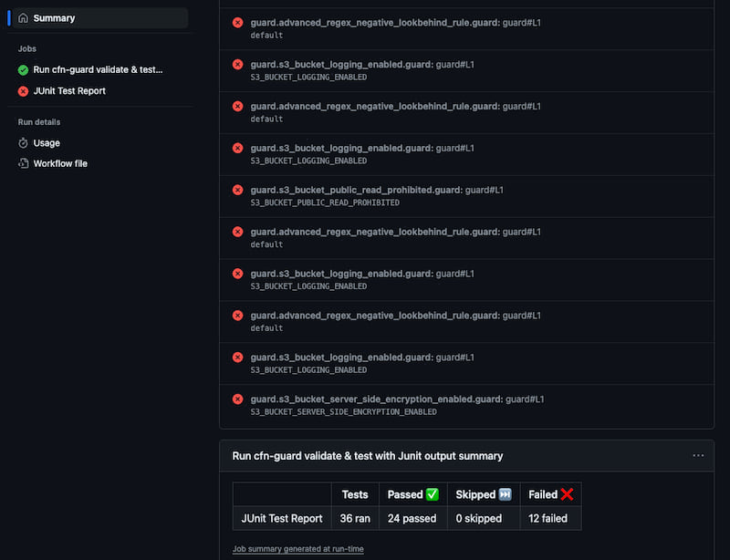
Task: Click the error icon beside s3_bucket_public_read_prohibited
Action: (237, 190)
